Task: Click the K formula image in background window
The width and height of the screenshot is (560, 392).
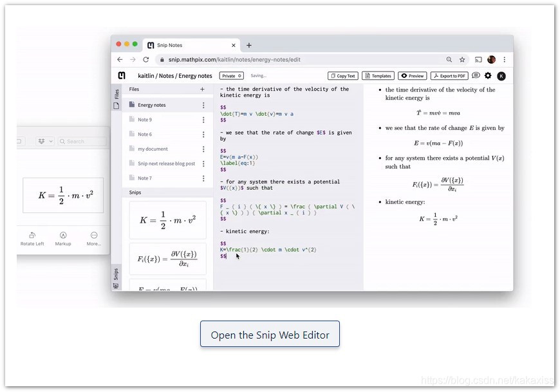Action: click(63, 195)
